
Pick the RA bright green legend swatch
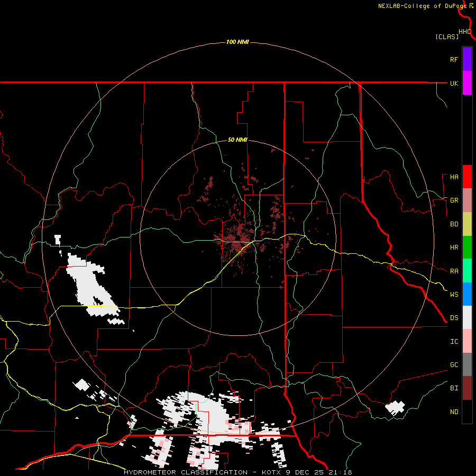[467, 271]
